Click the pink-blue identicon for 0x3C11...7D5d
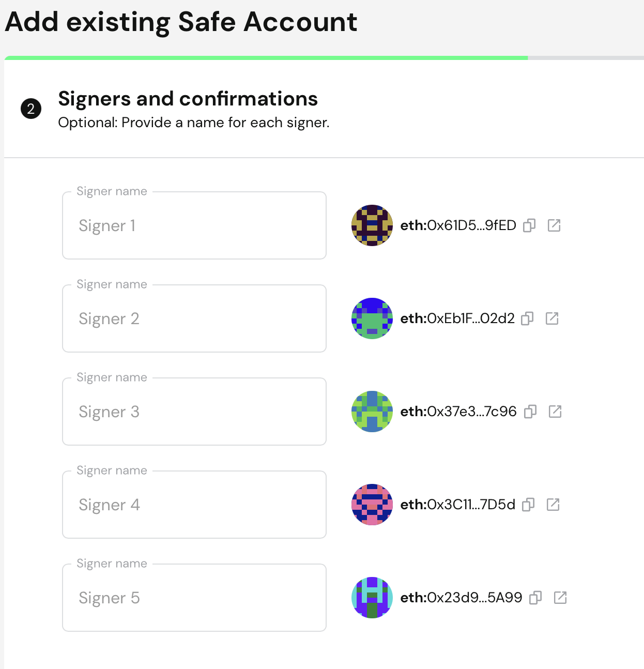The image size is (644, 669). point(372,505)
